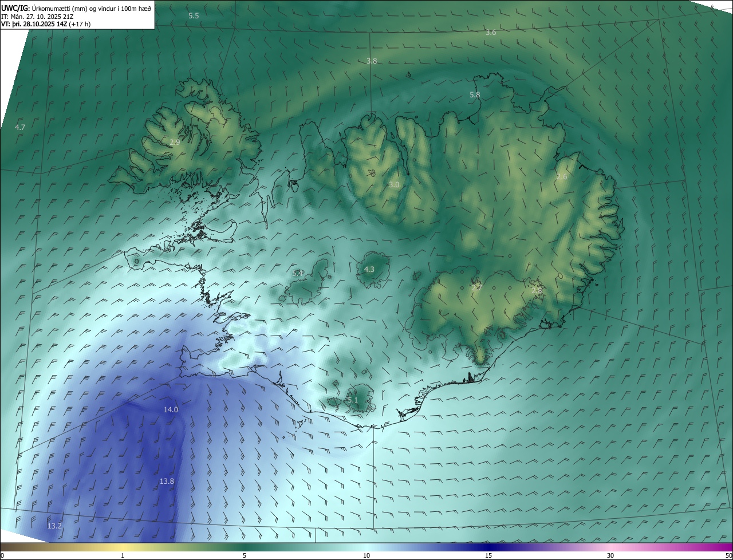This screenshot has width=733, height=560.
Task: Click the 5.8 label off the north coast
Action: (x=475, y=94)
